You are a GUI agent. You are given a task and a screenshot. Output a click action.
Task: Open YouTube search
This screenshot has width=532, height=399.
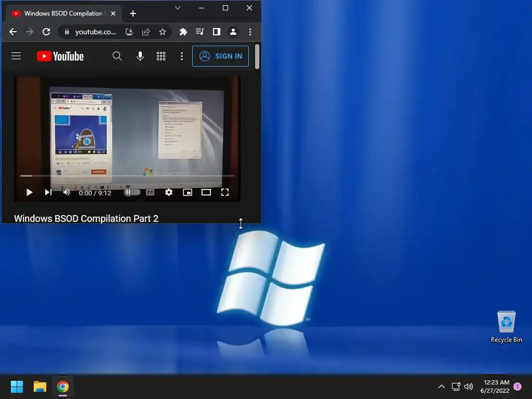(117, 56)
